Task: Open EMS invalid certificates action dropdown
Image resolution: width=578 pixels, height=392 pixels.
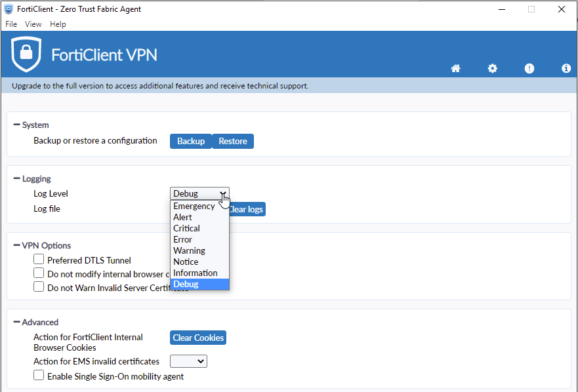Action: point(188,361)
